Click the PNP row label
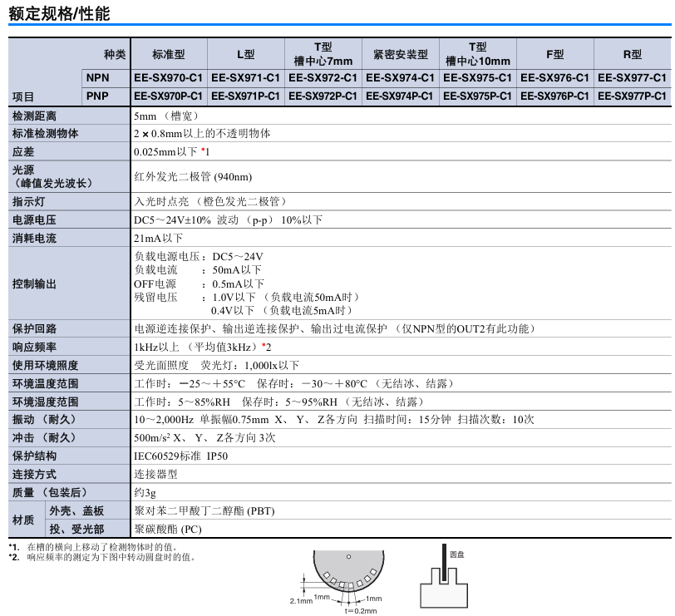This screenshot has width=675, height=616. coord(97,96)
